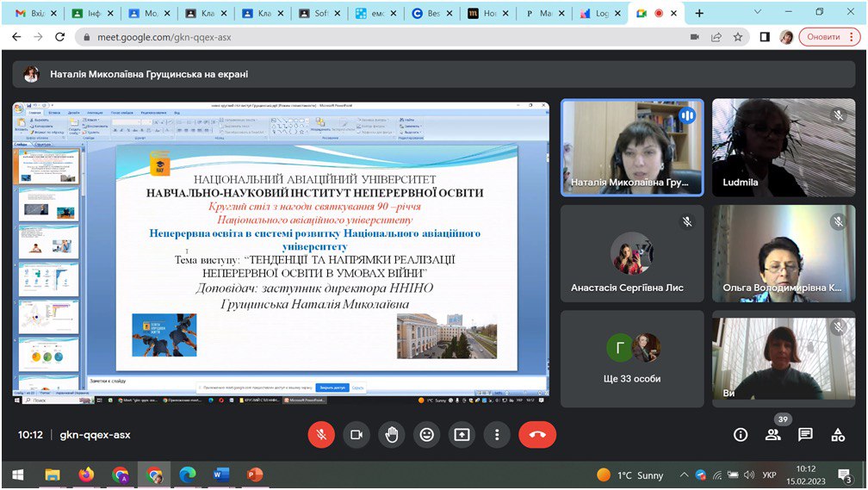Viewport: 868px width, 490px height.
Task: Unmute the microphone in the call controls
Action: [321, 435]
